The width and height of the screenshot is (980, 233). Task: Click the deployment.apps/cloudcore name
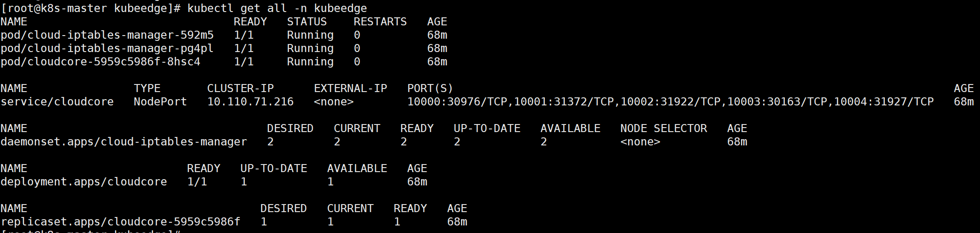84,182
